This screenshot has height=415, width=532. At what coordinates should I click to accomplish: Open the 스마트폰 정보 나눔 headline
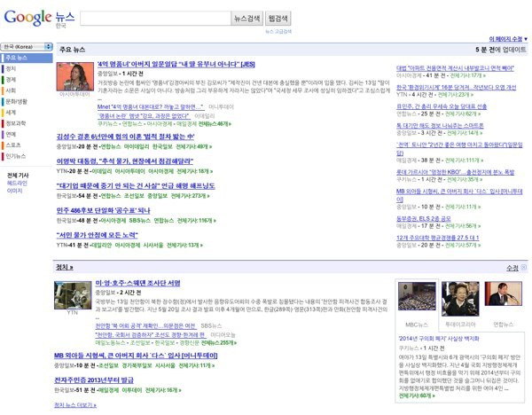coord(440,126)
